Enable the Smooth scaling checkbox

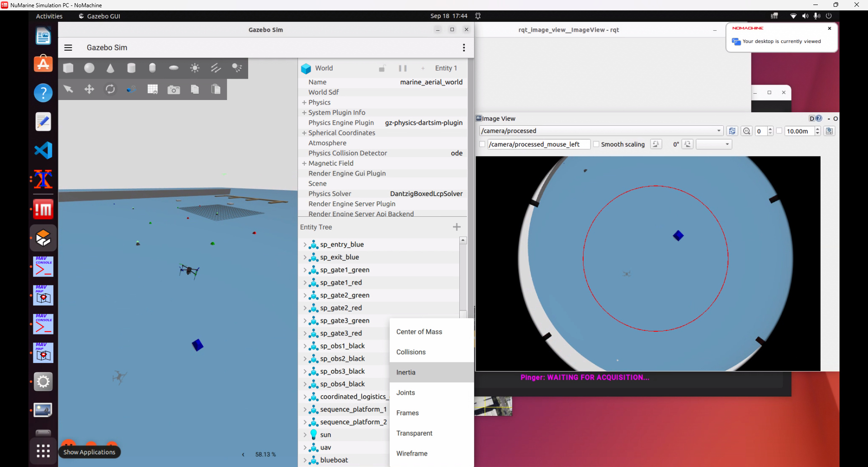point(596,144)
